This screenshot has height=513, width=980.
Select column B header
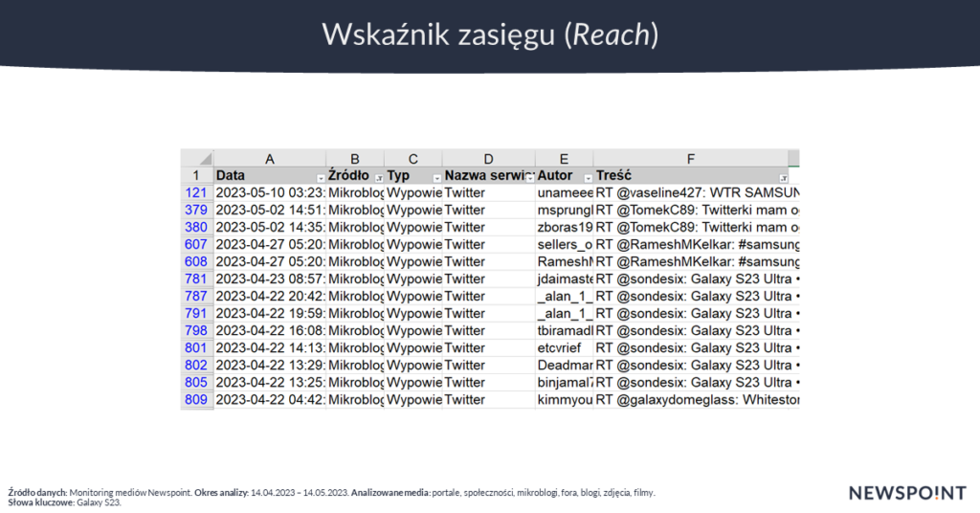355,159
